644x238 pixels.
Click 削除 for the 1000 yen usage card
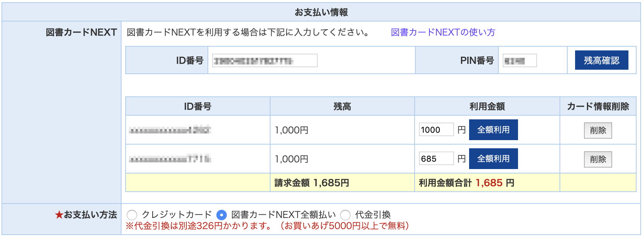(x=598, y=130)
